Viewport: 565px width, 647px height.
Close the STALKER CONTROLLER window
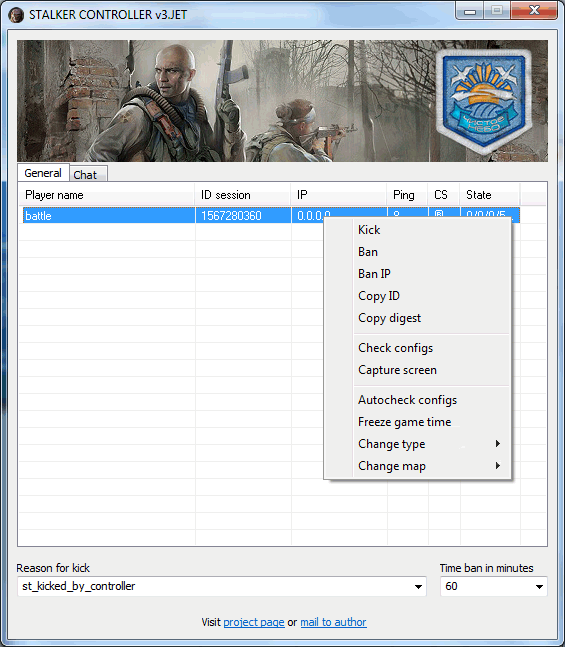pyautogui.click(x=534, y=11)
